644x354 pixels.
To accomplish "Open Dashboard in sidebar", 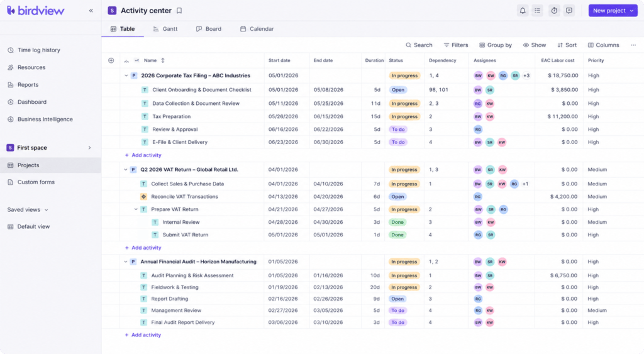I will pyautogui.click(x=27, y=102).
